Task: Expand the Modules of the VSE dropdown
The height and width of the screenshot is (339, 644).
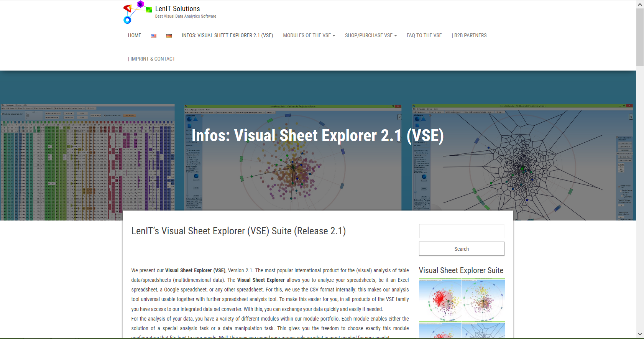Action: 309,36
